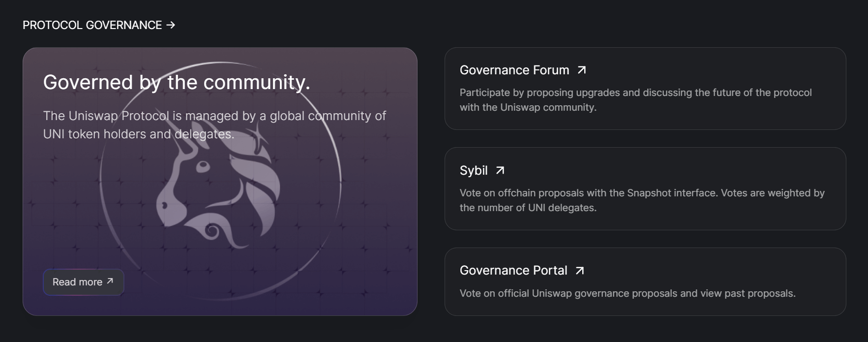
Task: Click the Read more button
Action: [83, 282]
